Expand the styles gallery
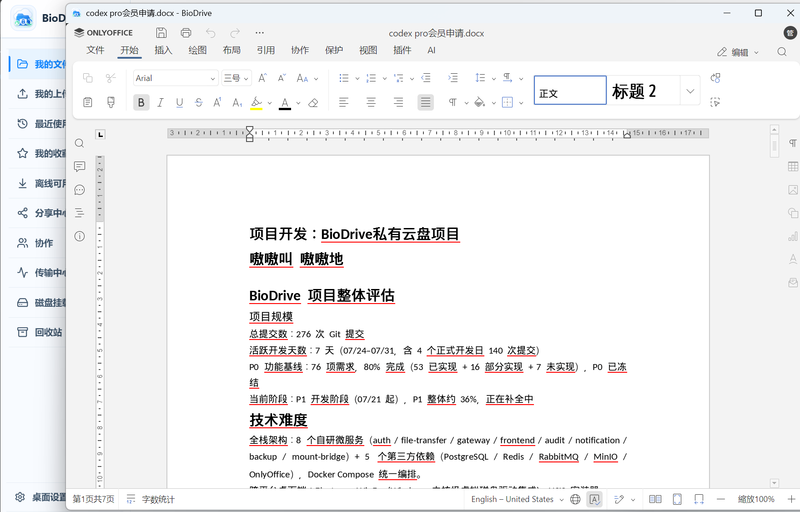The height and width of the screenshot is (512, 800). [690, 91]
